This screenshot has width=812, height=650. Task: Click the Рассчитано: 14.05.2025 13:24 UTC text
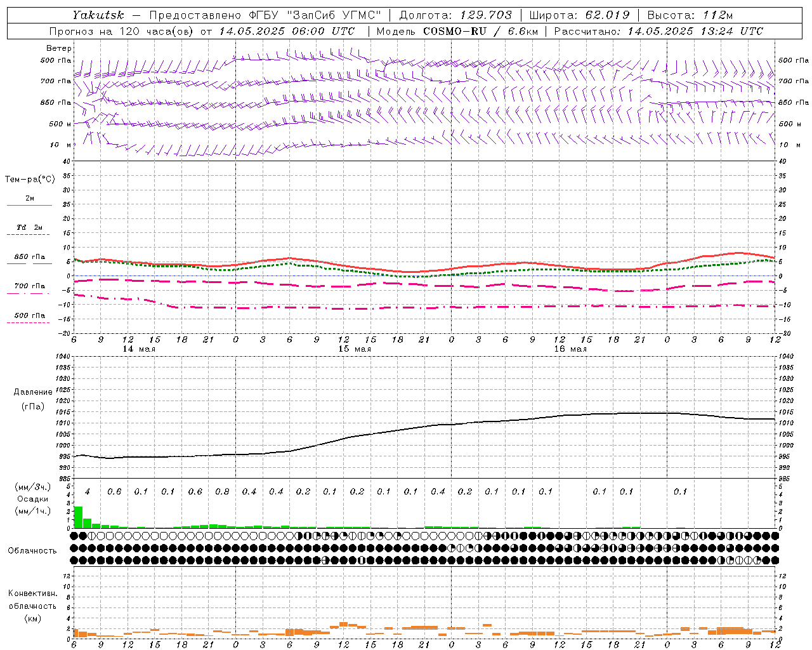tap(658, 31)
